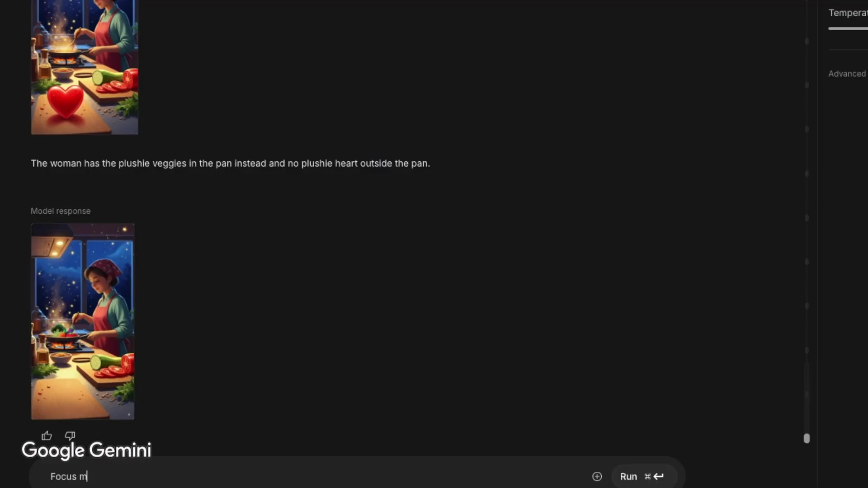Adjust the Temperature slider track

848,28
